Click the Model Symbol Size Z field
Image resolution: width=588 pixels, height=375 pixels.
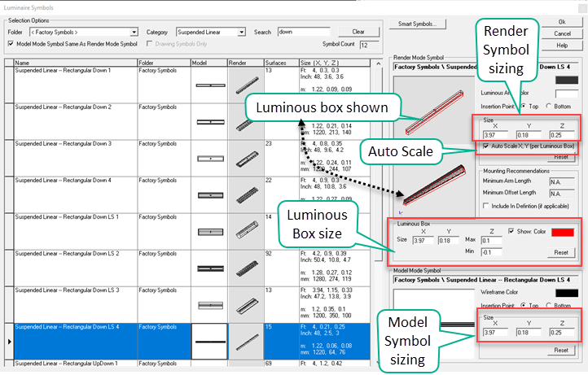tap(561, 332)
